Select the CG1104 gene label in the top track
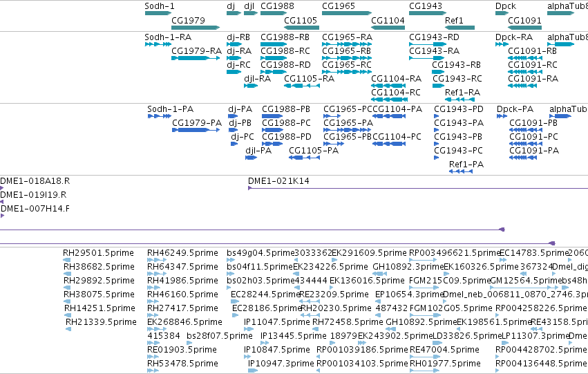 [388, 20]
